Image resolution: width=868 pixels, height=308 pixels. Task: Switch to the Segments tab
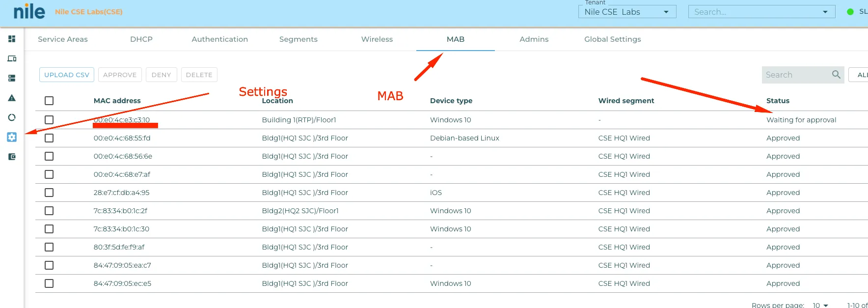[298, 39]
